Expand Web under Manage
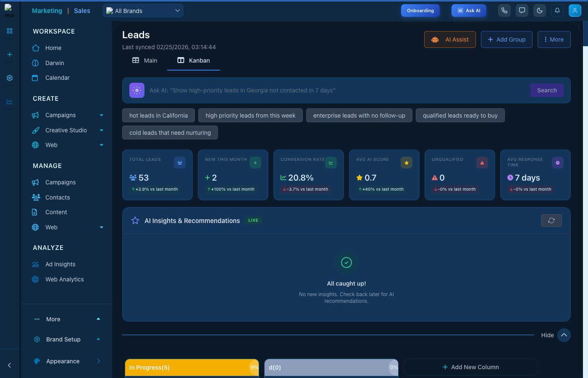The image size is (588, 378). 102,227
